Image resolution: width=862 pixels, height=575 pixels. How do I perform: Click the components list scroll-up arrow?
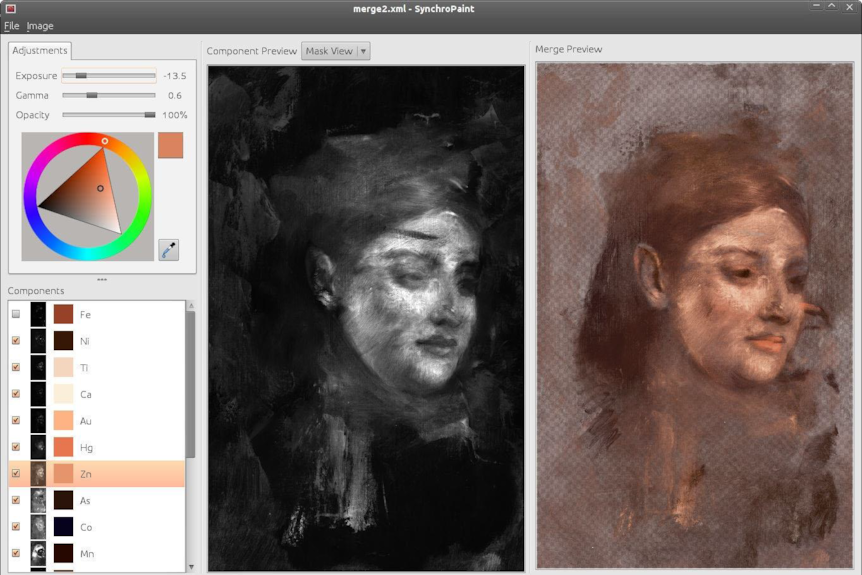click(191, 305)
